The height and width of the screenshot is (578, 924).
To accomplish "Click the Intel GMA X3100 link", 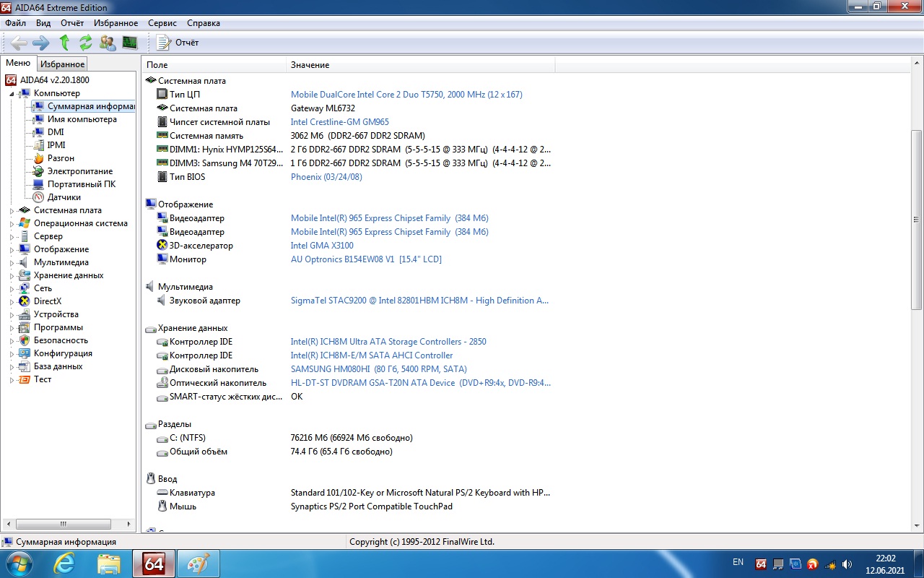I will [322, 246].
